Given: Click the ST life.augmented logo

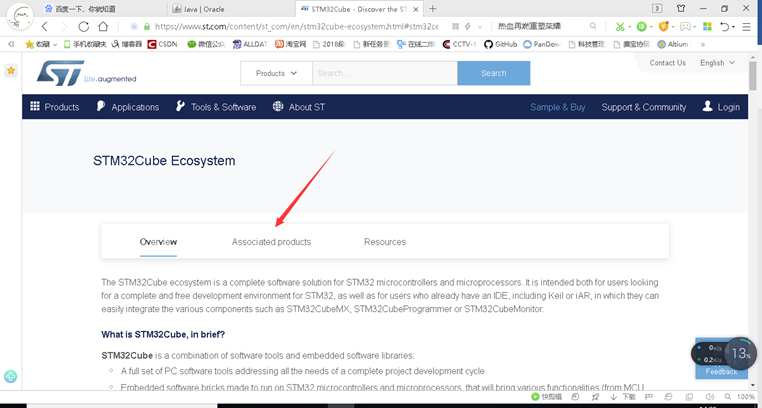Looking at the screenshot, I should pos(86,73).
